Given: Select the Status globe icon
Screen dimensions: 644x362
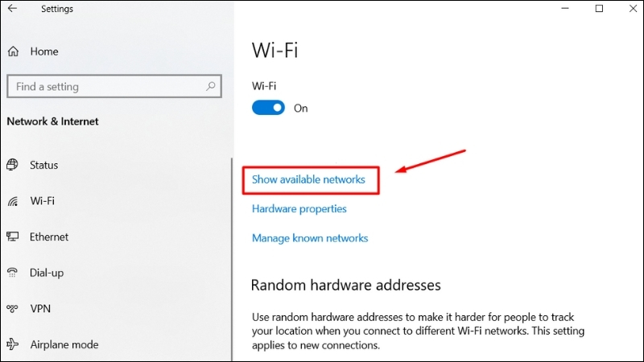Looking at the screenshot, I should pyautogui.click(x=12, y=165).
